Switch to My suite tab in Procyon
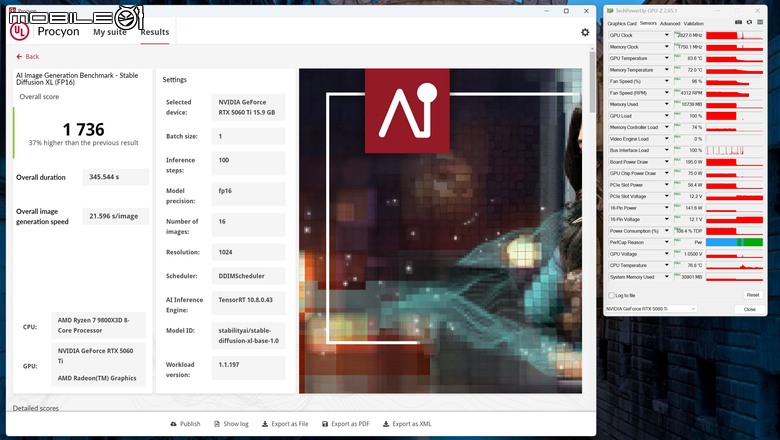This screenshot has width=780, height=440. coord(110,32)
